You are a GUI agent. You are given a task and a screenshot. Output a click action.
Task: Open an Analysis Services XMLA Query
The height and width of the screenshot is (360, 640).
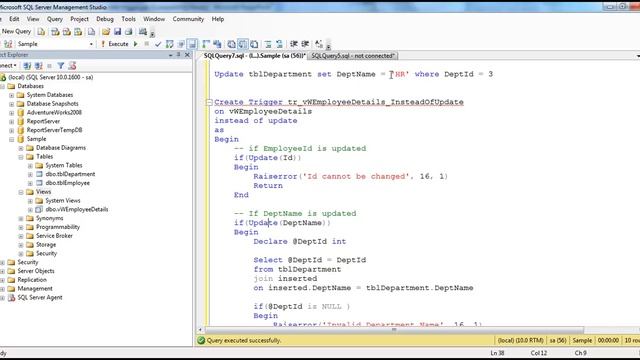(78, 32)
